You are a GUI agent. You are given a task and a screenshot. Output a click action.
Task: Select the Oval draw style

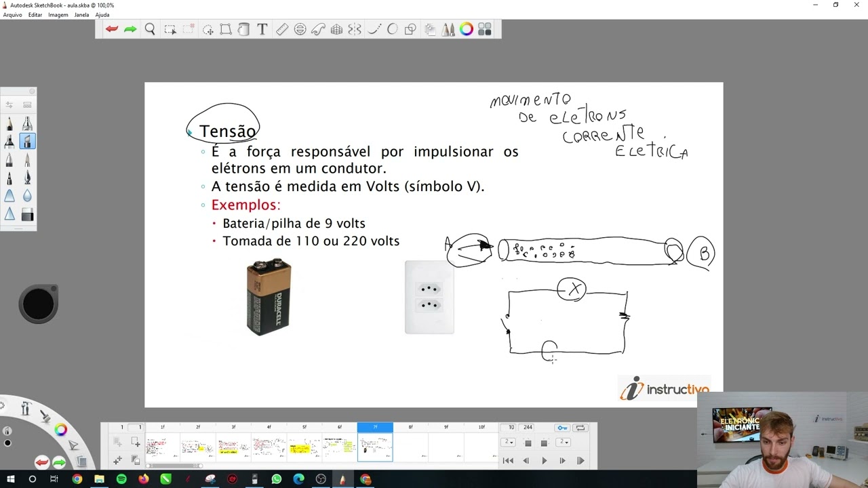pyautogui.click(x=392, y=29)
